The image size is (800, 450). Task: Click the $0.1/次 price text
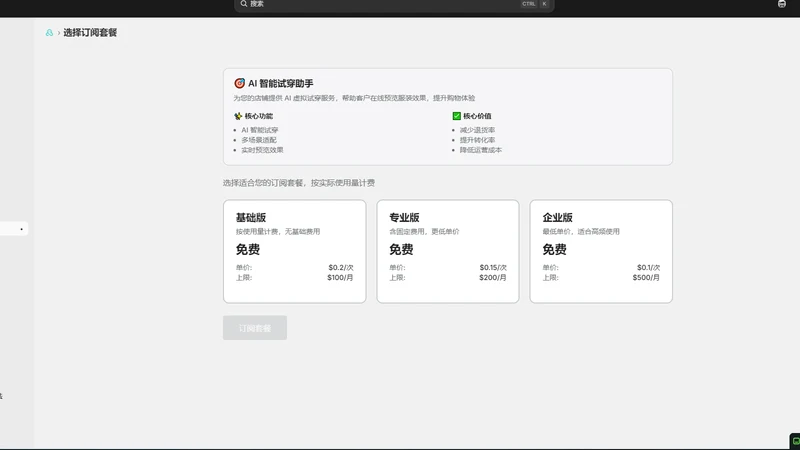pyautogui.click(x=648, y=267)
